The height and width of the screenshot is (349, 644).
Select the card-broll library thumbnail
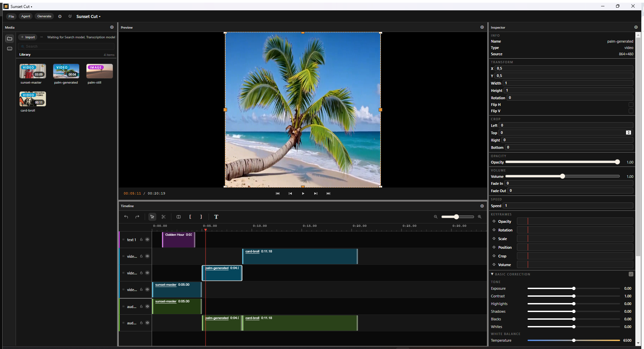[x=33, y=99]
